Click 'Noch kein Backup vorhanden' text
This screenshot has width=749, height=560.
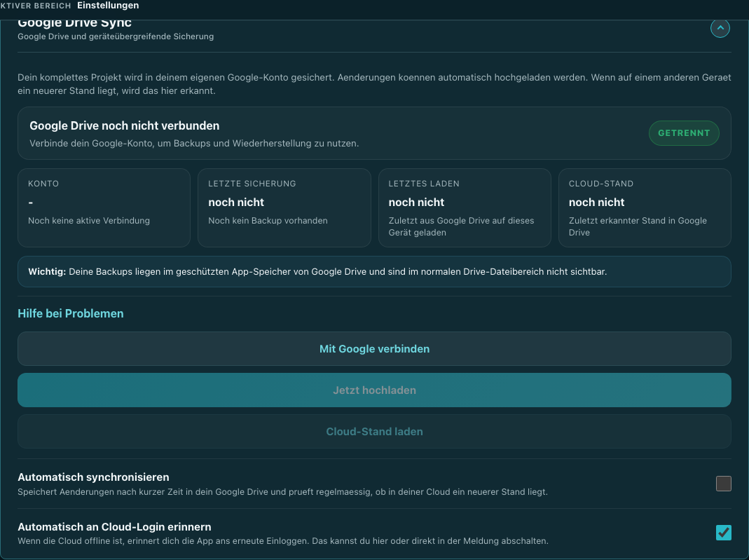pos(268,220)
